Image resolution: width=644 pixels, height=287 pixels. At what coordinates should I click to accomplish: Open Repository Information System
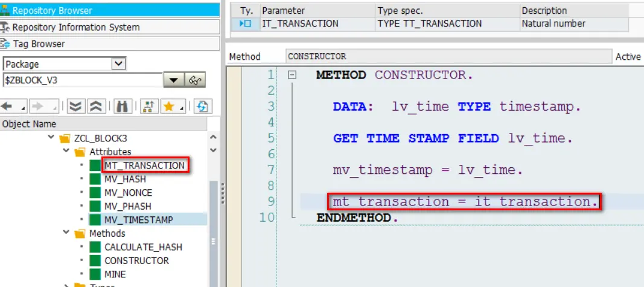tap(110, 27)
